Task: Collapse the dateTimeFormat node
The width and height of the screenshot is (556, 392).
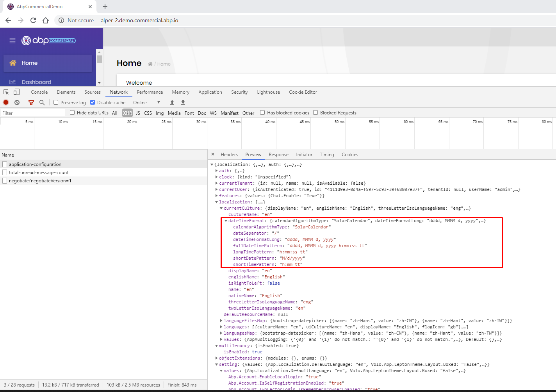Action: pyautogui.click(x=226, y=221)
